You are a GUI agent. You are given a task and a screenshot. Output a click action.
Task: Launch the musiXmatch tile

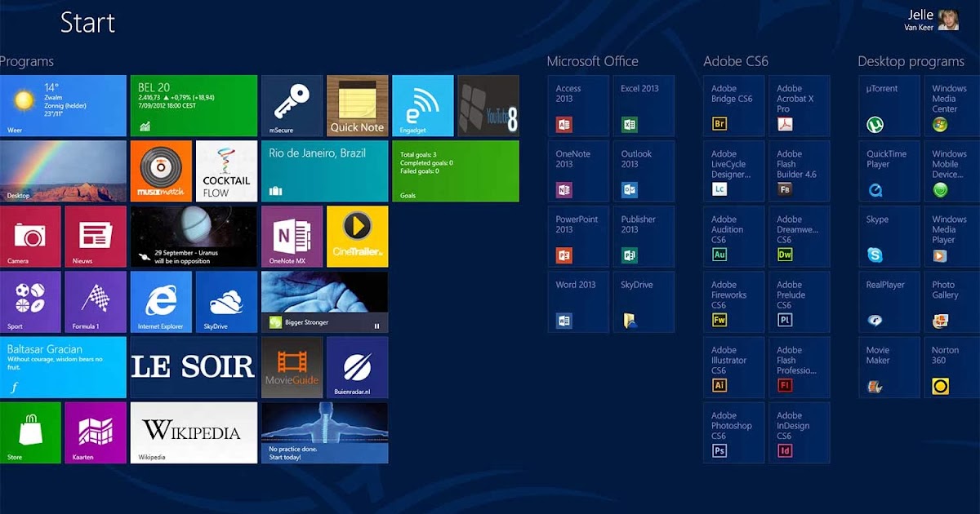point(161,171)
